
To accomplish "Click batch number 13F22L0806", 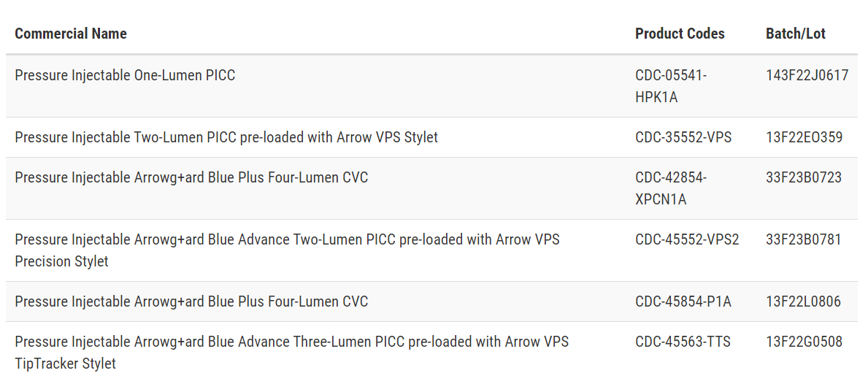I will [x=803, y=301].
